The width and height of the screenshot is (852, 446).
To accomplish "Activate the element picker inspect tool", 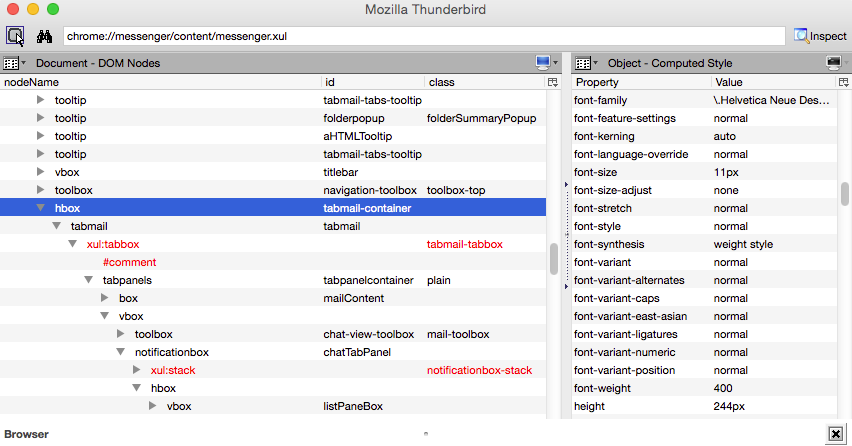I will point(15,36).
